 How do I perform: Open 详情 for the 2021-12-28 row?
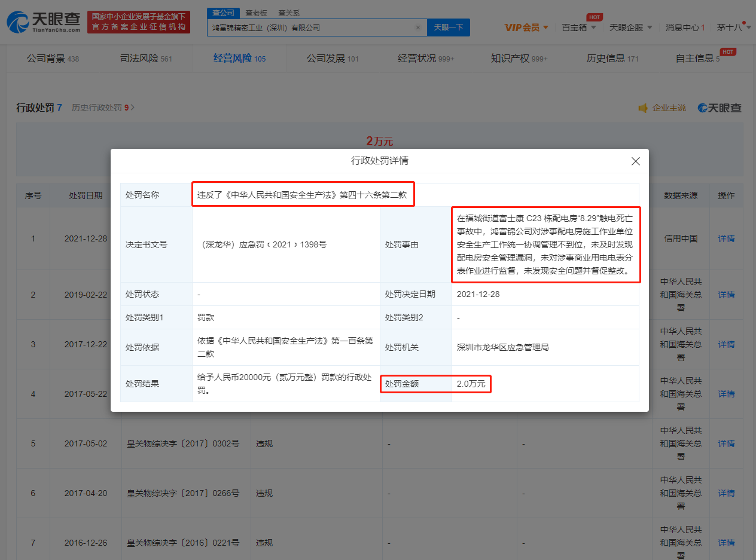tap(726, 238)
